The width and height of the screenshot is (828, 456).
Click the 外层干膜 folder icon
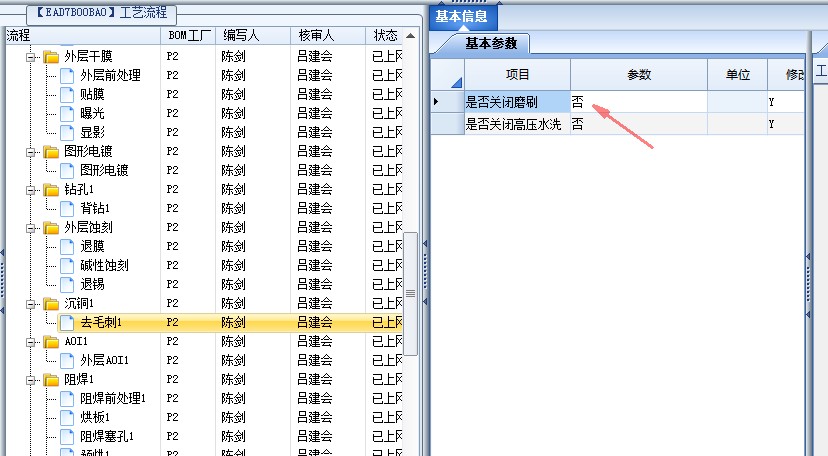[51, 56]
